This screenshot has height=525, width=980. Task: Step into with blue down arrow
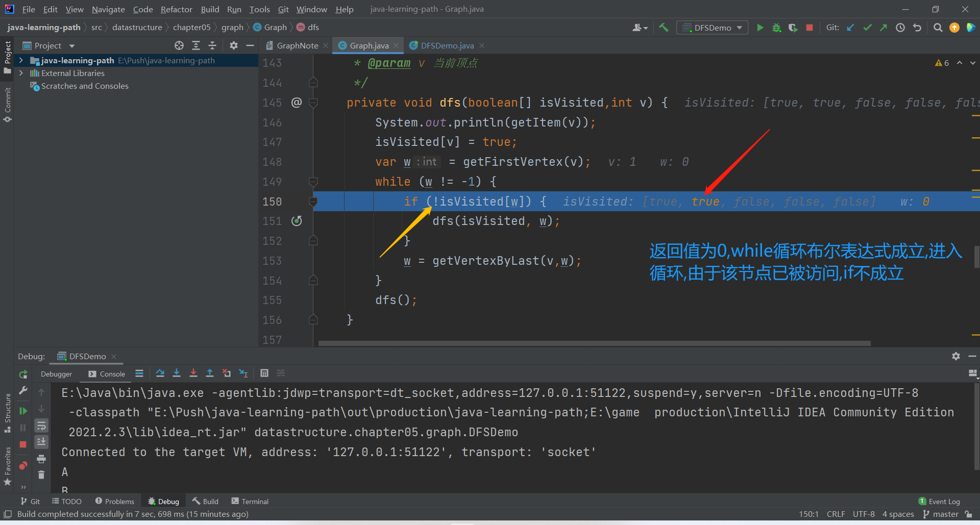point(177,373)
